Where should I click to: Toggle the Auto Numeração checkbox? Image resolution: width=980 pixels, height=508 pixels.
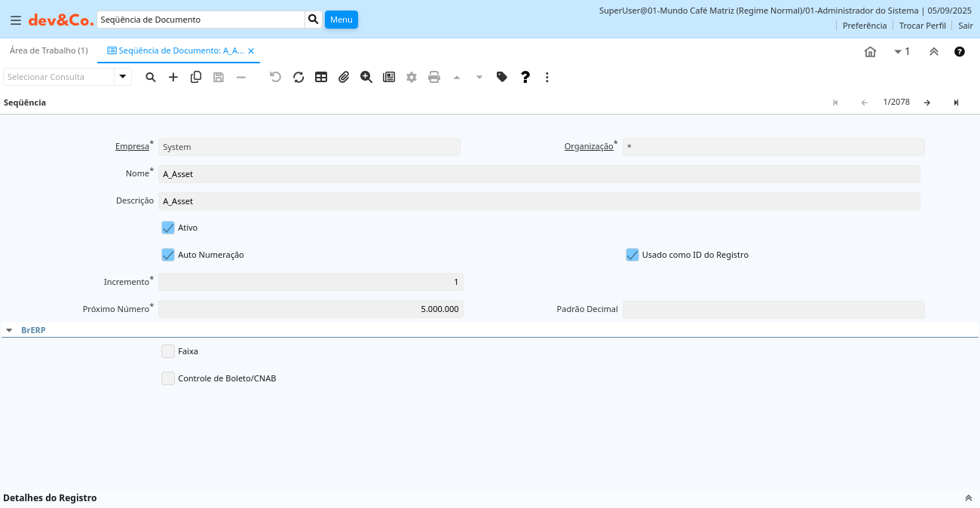[168, 255]
